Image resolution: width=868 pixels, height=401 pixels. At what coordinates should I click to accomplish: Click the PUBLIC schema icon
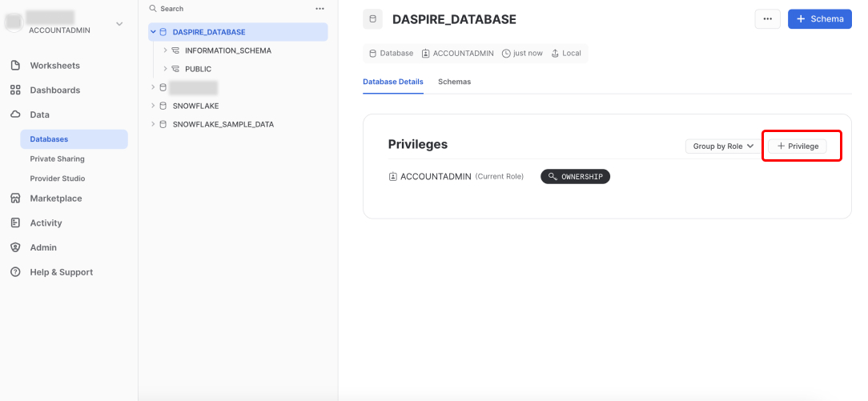click(175, 69)
